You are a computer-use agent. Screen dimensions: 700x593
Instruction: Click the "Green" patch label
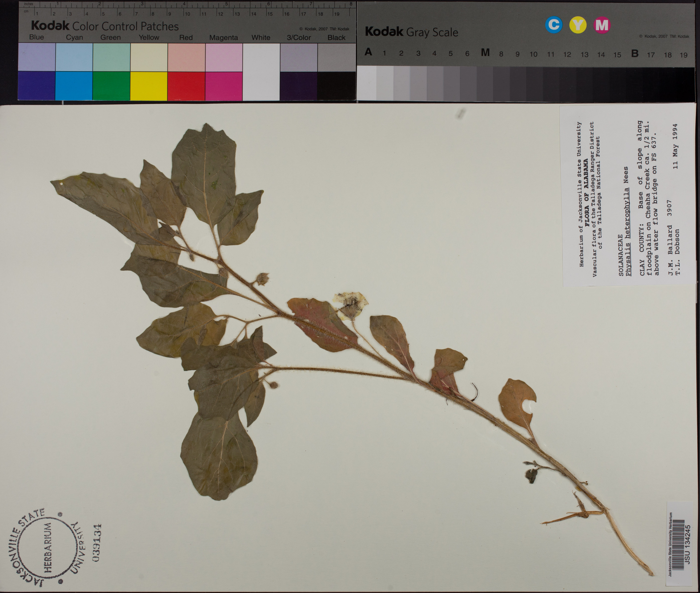pos(110,37)
